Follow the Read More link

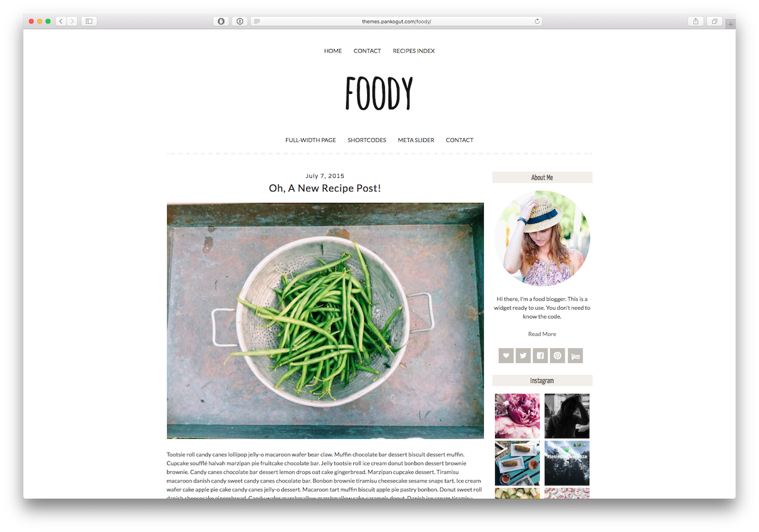[x=542, y=334]
